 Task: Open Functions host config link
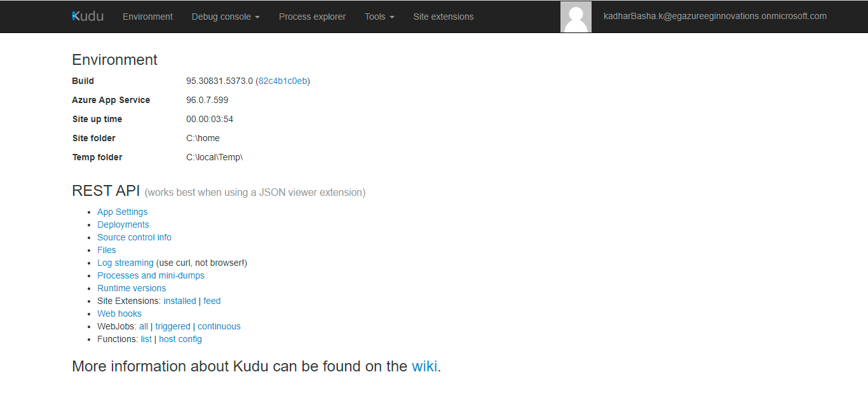(x=180, y=339)
